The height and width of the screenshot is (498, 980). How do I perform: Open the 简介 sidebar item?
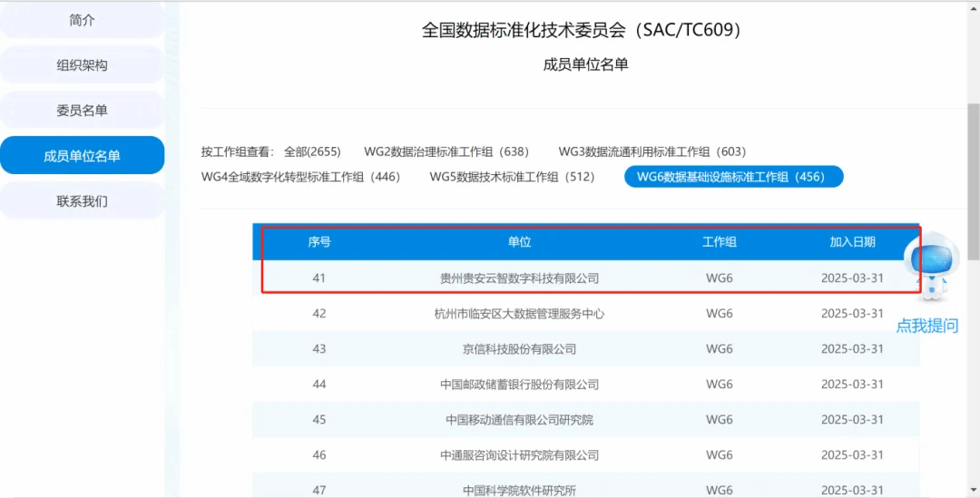pos(82,20)
